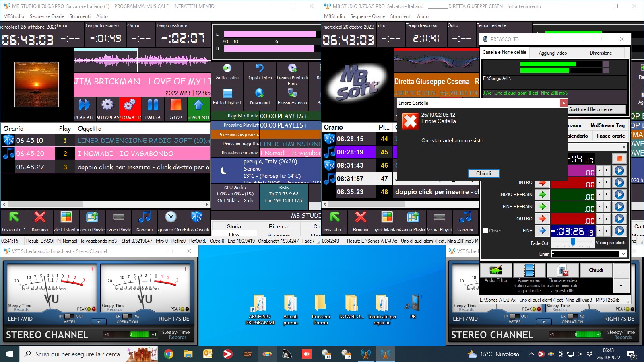Nudge the OUTRO time forward with right stepper
The image size is (644, 362).
click(x=607, y=219)
